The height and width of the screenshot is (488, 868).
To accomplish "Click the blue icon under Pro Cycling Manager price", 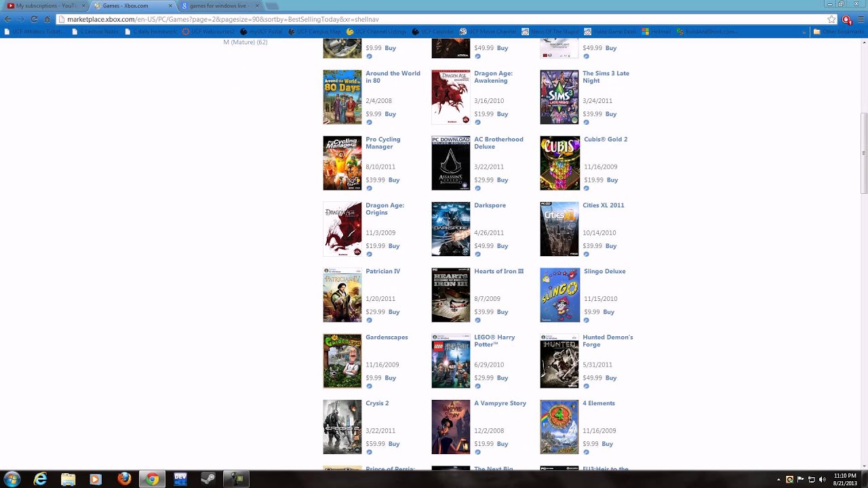I will pos(369,188).
